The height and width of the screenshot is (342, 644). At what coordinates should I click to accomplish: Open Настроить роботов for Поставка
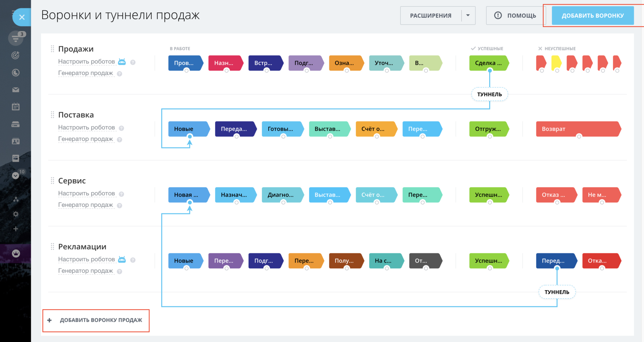pos(87,127)
